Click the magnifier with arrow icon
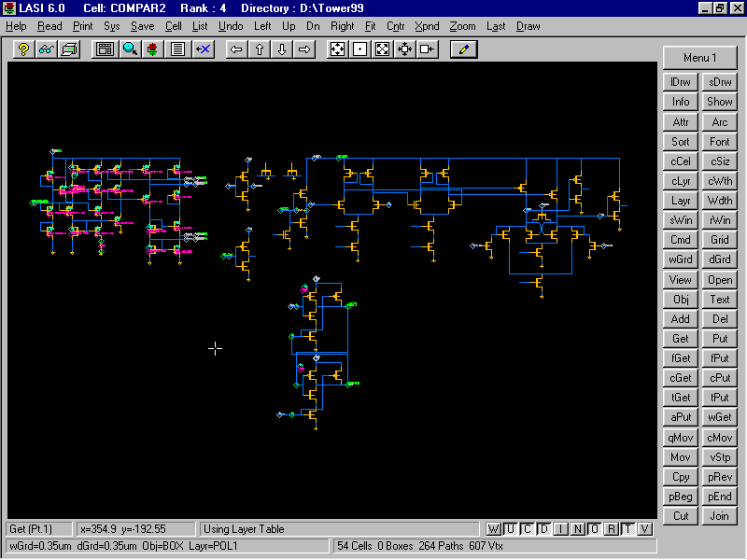Image resolution: width=747 pixels, height=560 pixels. point(130,49)
